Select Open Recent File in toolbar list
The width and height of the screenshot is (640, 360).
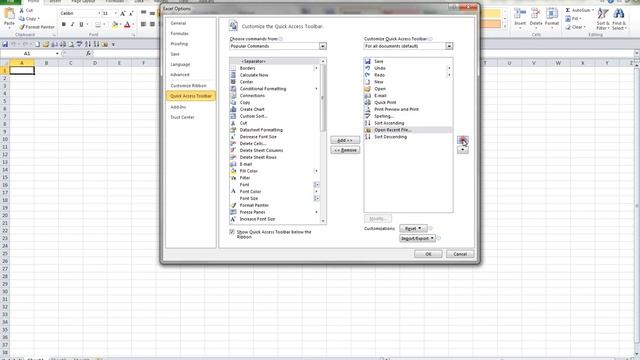(408, 130)
